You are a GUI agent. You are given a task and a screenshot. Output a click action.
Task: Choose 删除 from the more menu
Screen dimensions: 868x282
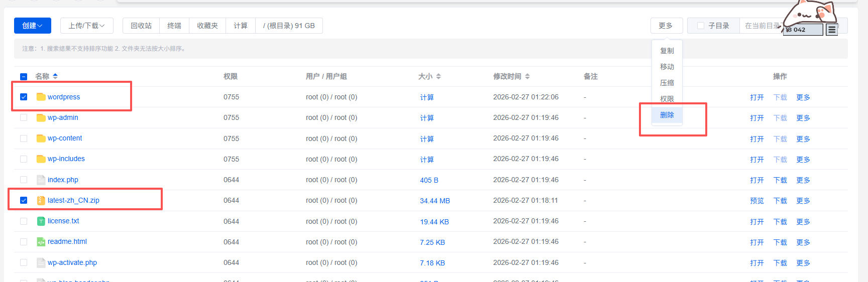click(x=667, y=115)
